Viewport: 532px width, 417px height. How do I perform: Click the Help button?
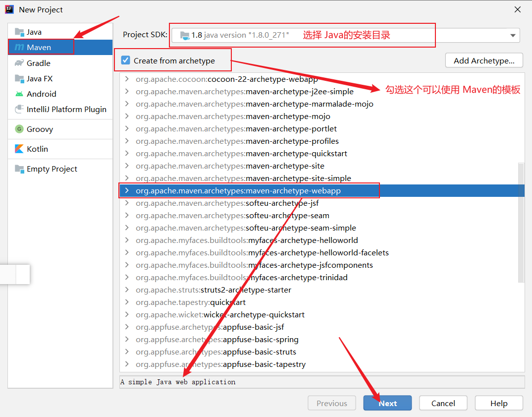coord(499,403)
